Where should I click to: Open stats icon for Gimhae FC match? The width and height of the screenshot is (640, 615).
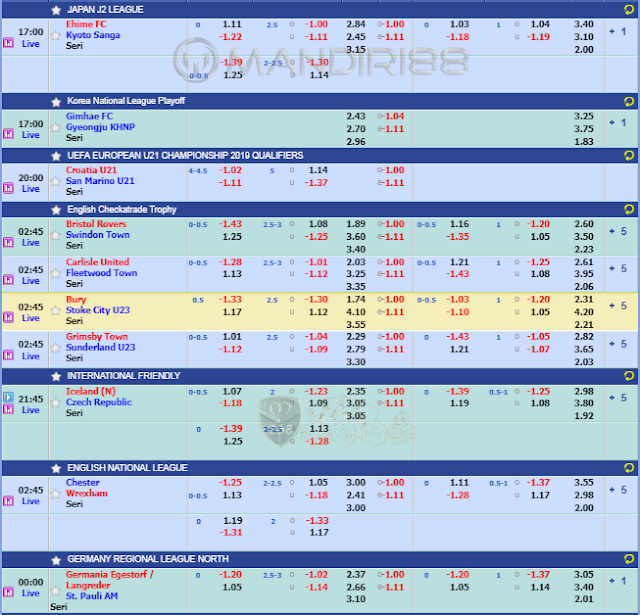coord(8,134)
